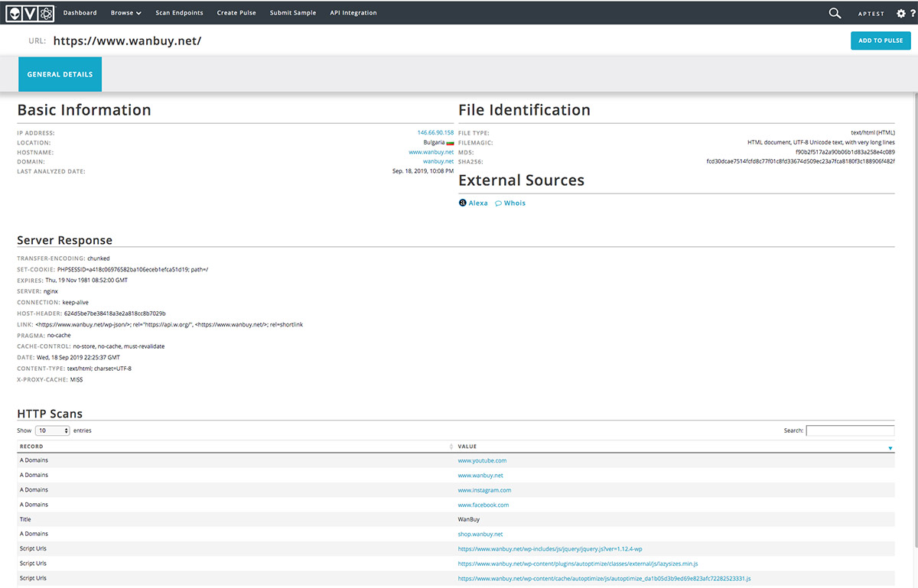The height and width of the screenshot is (588, 918).
Task: Select the last analyzed date value
Action: 423,171
